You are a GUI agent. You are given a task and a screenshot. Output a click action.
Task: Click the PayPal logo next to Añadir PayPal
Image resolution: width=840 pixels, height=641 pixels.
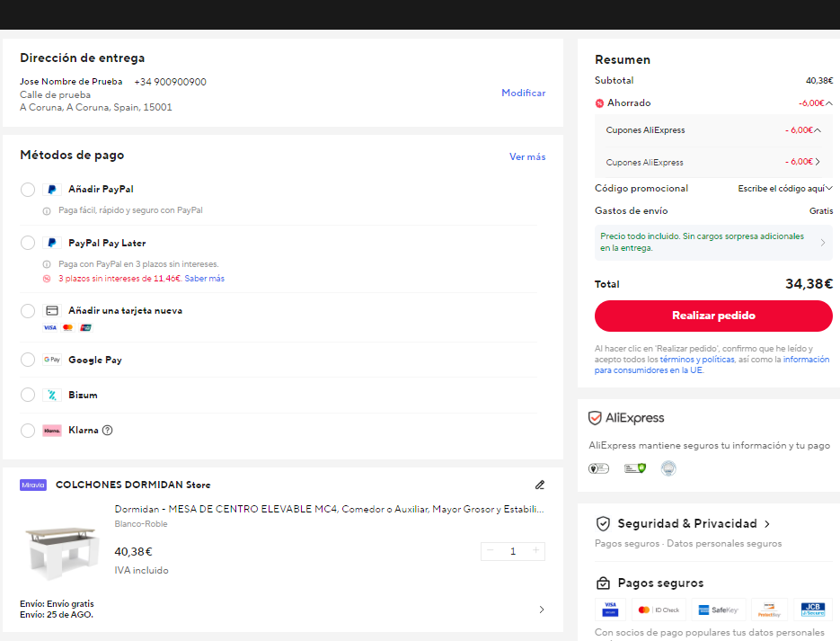pos(52,189)
